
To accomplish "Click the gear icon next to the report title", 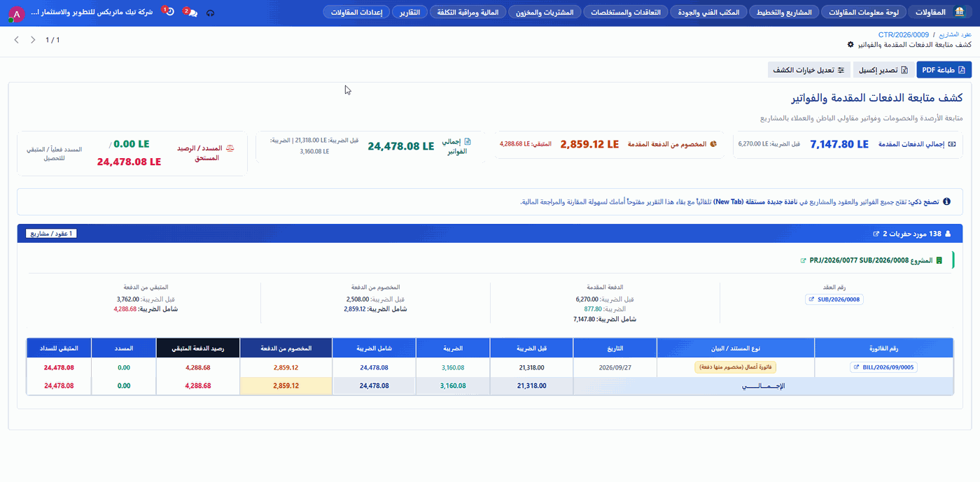I will click(850, 44).
